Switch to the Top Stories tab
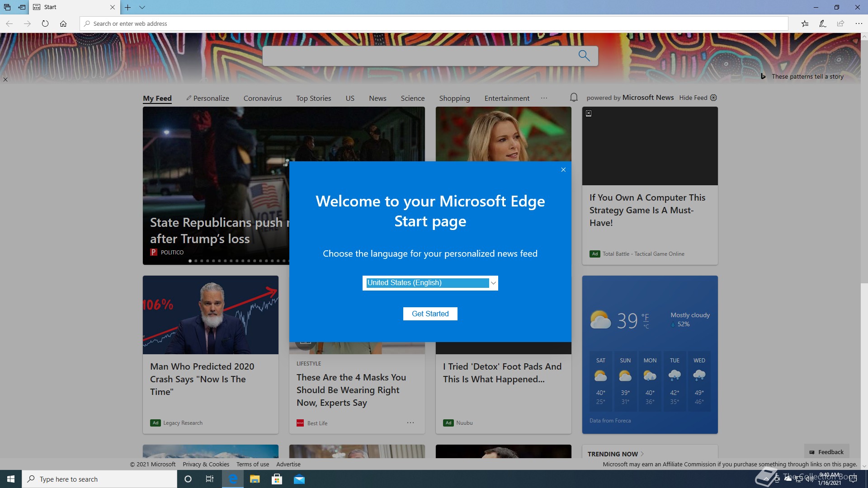 (x=314, y=98)
